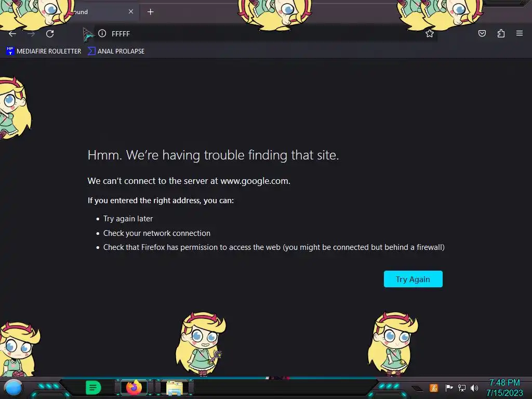
Task: Open network status tray icon
Action: (x=462, y=388)
